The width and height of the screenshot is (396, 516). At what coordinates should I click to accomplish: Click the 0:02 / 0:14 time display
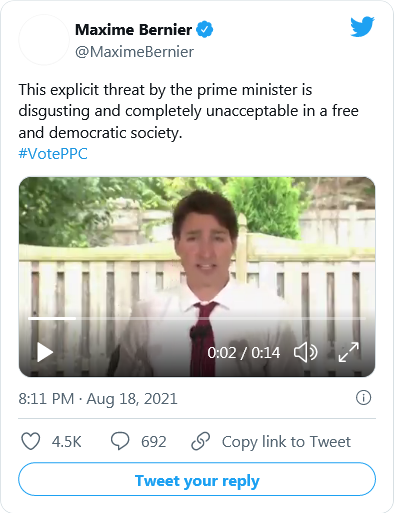tap(244, 353)
